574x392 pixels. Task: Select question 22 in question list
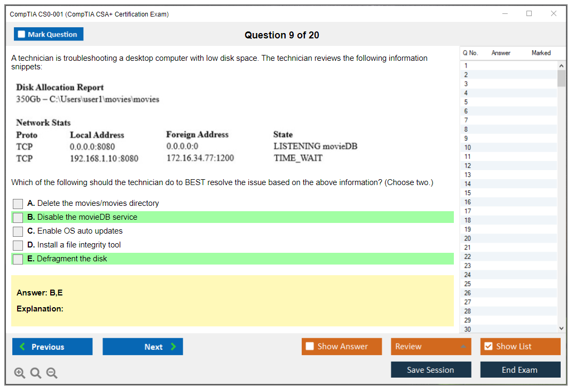[x=468, y=257]
